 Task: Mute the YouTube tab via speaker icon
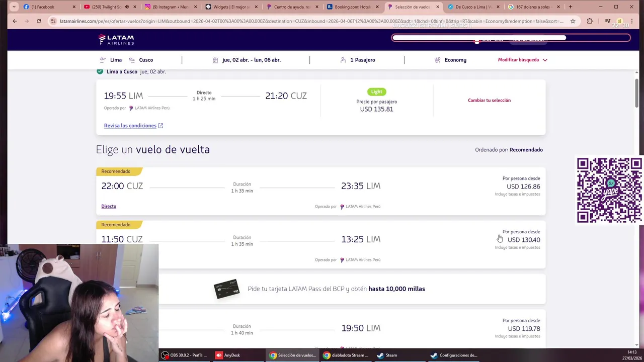pos(127,7)
